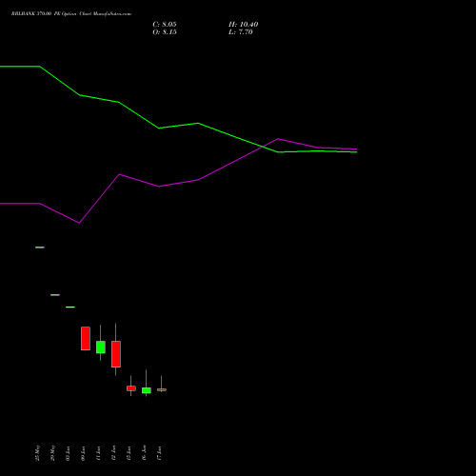
Task: Click the high value "H: 10.40"
Action: pos(243,25)
